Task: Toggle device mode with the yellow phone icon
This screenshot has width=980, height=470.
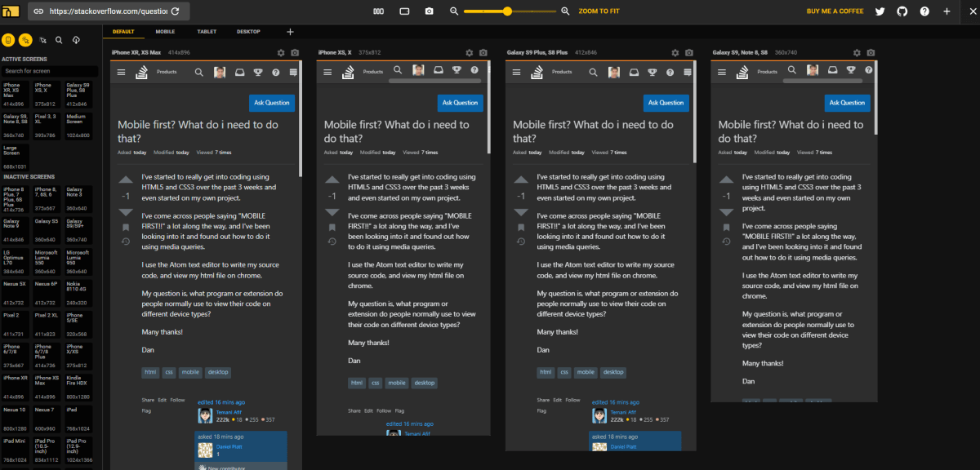Action: tap(8, 39)
